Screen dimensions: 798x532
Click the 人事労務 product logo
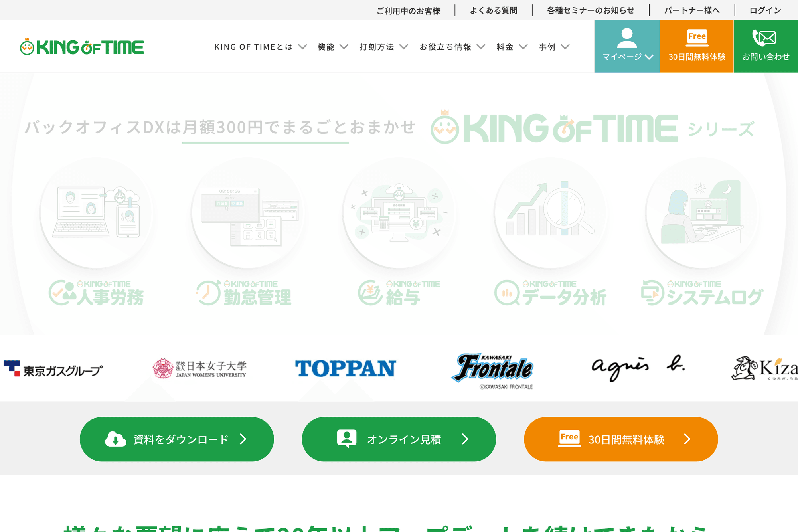coord(96,293)
